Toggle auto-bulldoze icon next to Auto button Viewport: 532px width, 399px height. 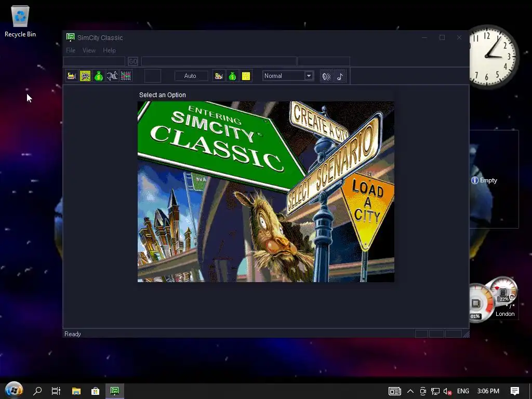(x=219, y=76)
